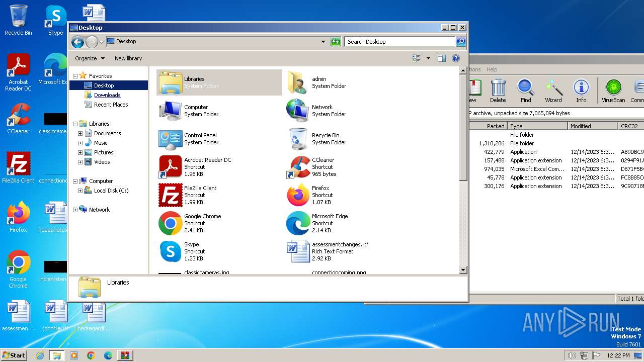644x362 pixels.
Task: Click Wizard icon in WinRAR toolbar
Action: (x=553, y=91)
